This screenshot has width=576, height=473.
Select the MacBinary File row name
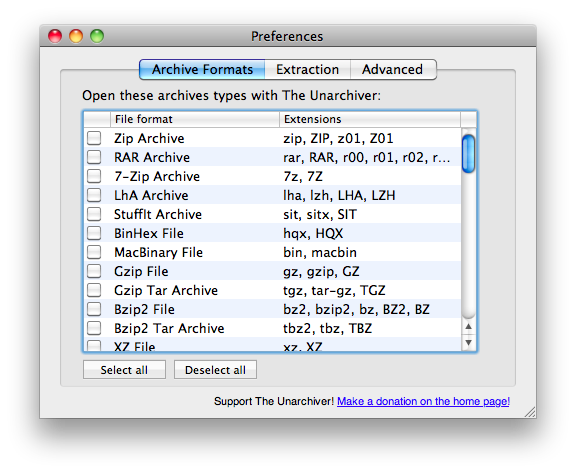pos(158,253)
